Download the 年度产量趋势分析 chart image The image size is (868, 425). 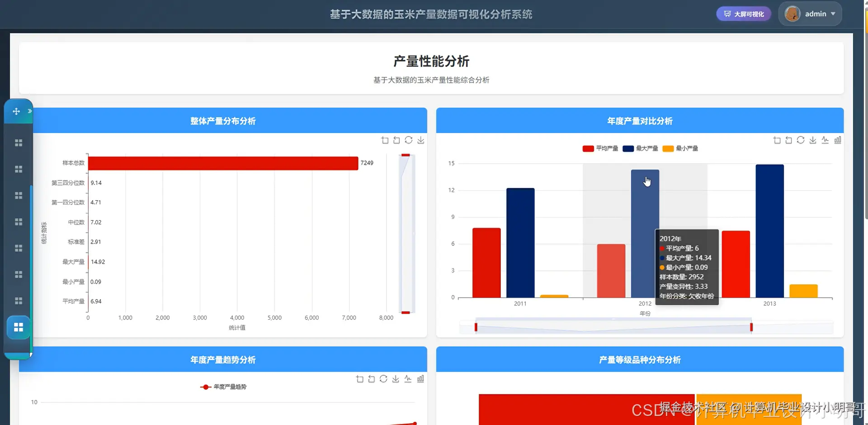click(396, 379)
